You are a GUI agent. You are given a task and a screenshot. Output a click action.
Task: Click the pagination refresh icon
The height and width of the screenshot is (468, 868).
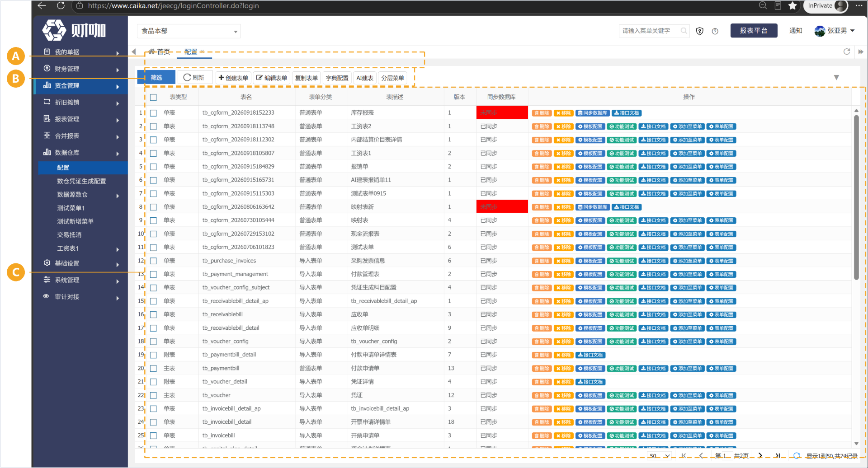797,455
